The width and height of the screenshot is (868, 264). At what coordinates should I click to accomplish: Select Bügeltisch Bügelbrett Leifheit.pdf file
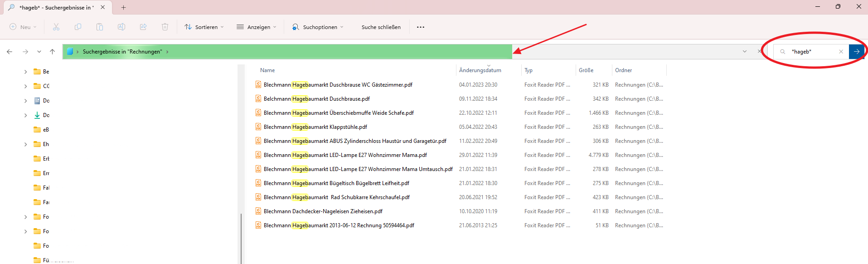pyautogui.click(x=336, y=183)
